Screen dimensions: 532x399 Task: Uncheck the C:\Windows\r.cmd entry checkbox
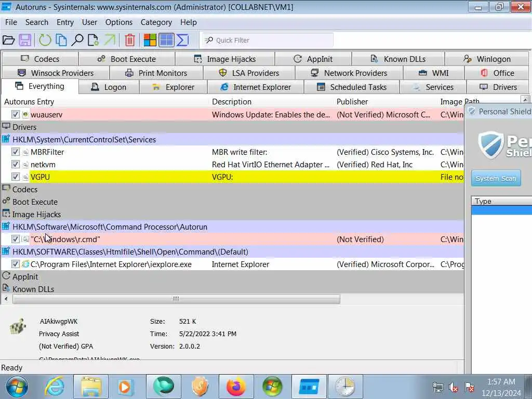pos(15,239)
